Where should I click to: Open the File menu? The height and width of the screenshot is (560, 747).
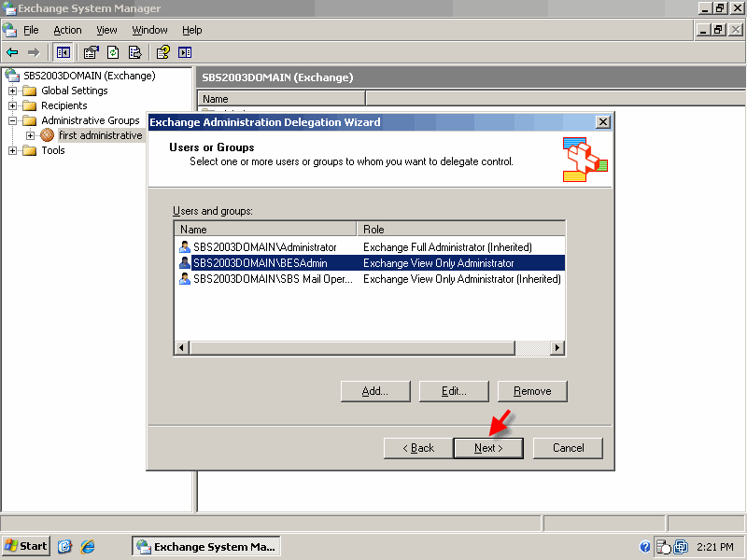tap(31, 30)
